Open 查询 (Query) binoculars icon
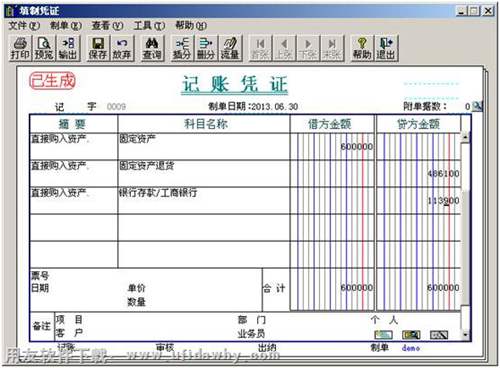 [x=152, y=48]
